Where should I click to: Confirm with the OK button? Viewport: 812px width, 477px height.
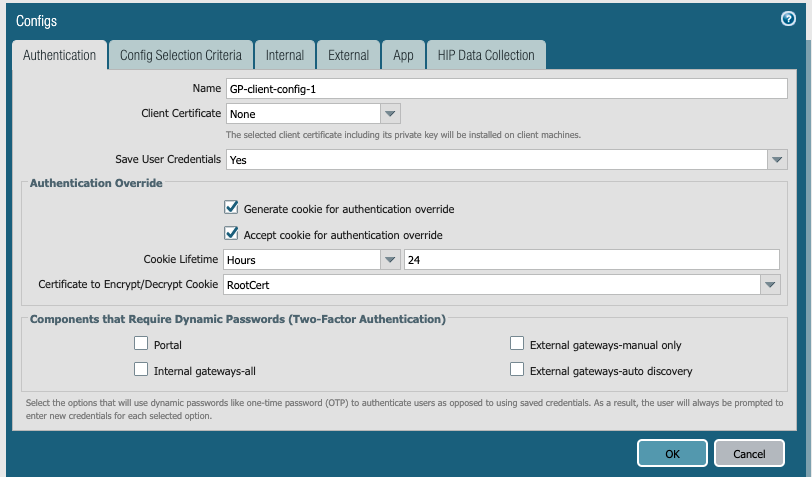point(672,454)
